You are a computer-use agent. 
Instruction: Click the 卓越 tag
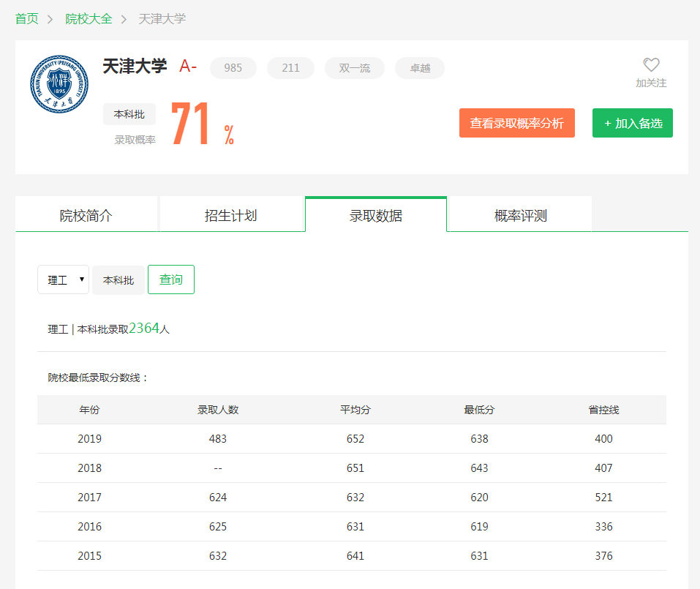tap(420, 68)
